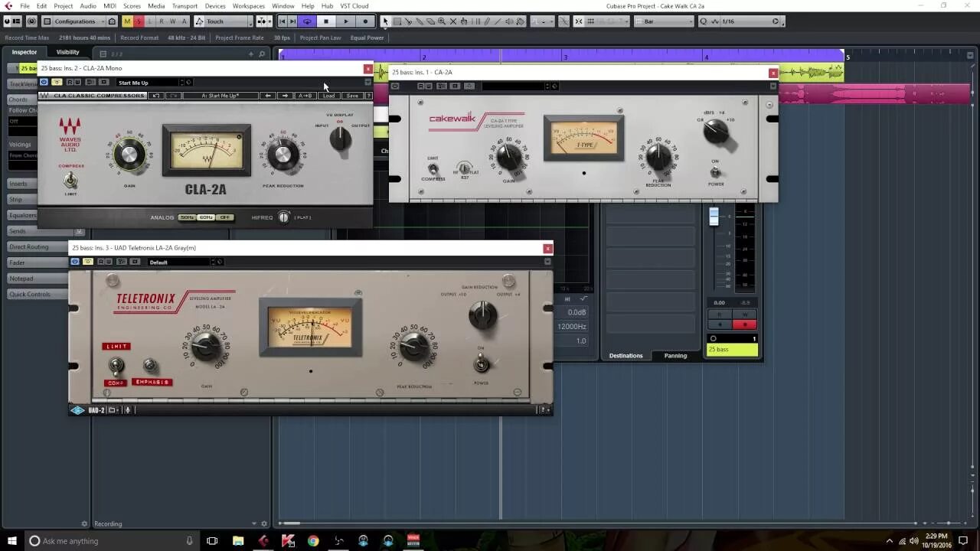
Task: Switch to the Destinations tab
Action: 626,356
